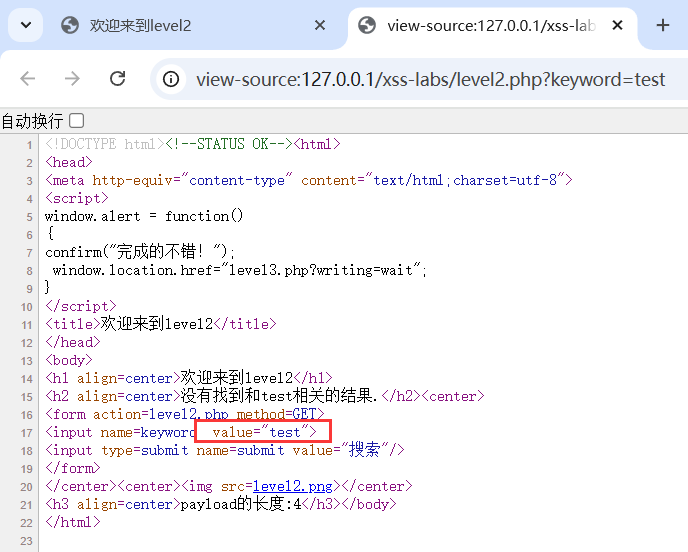
Task: Close the 欢迎来到level2 tab
Action: pos(320,25)
